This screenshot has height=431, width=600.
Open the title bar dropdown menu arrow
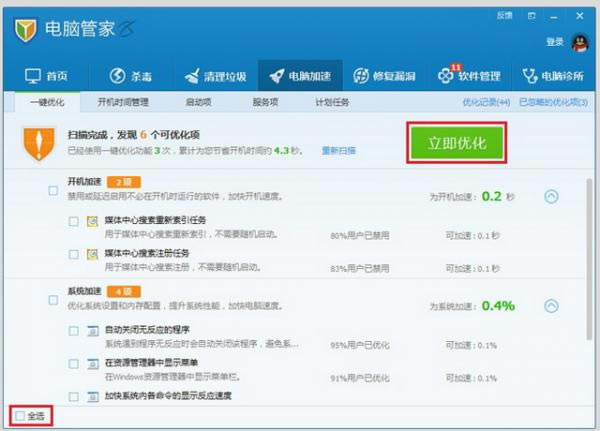pyautogui.click(x=533, y=16)
